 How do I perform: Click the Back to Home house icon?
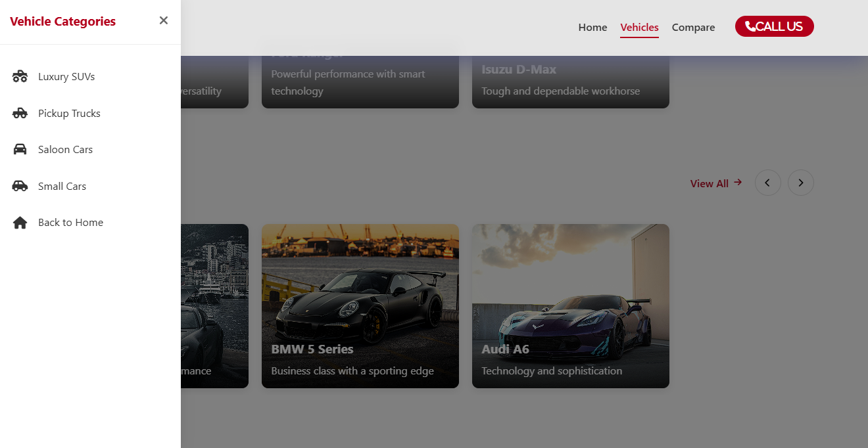[x=20, y=223]
